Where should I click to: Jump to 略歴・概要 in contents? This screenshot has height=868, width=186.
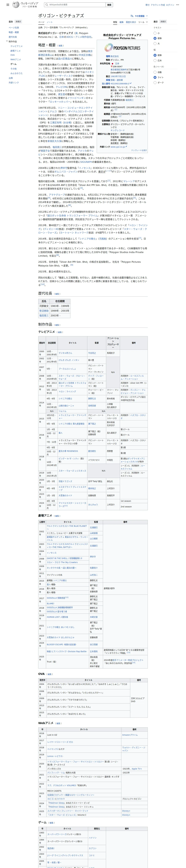[14, 32]
